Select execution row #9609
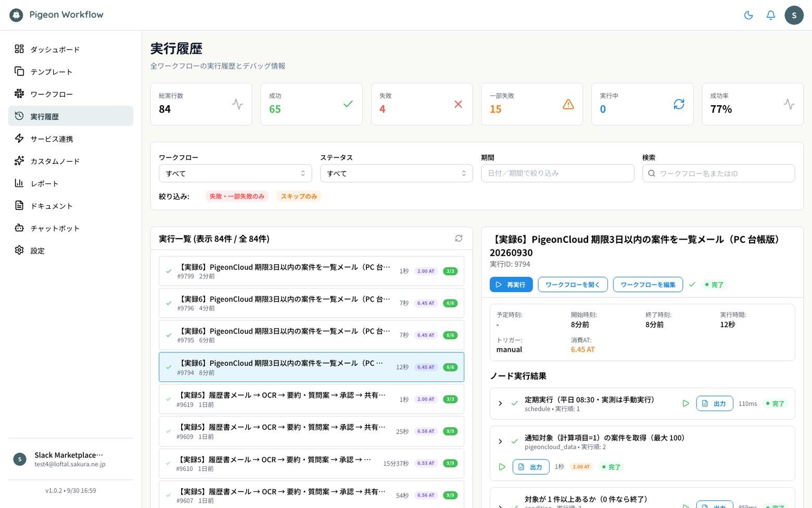This screenshot has height=508, width=812. pos(311,431)
